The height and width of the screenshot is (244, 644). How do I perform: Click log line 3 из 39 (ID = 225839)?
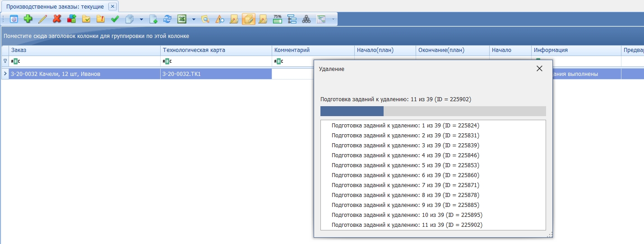pos(405,145)
